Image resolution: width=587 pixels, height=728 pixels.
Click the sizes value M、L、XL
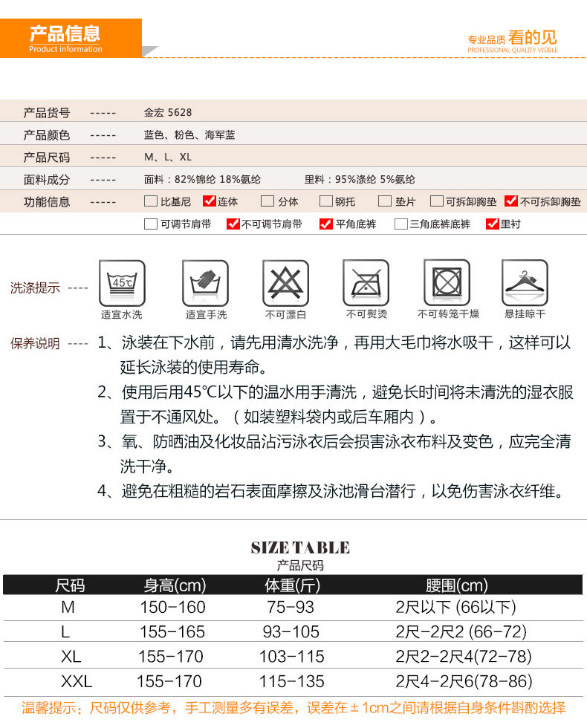168,157
